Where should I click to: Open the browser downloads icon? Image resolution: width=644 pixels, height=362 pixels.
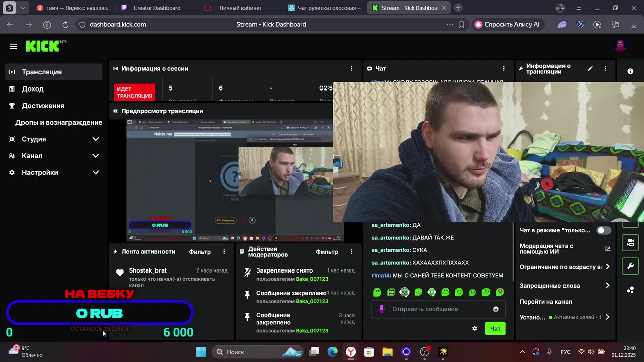pyautogui.click(x=634, y=24)
